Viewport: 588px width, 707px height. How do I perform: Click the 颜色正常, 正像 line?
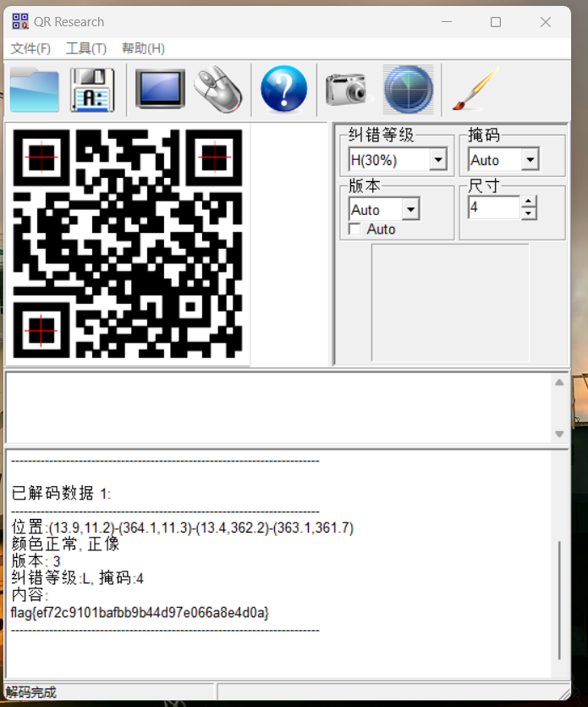click(x=65, y=544)
